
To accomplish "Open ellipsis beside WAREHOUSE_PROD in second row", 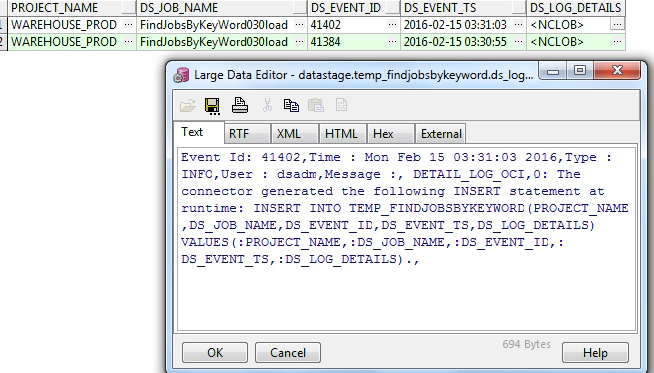I will [x=128, y=42].
